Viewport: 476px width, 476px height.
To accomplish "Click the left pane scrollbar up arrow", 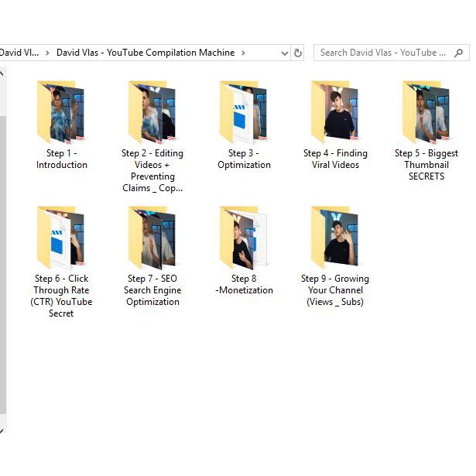I will click(2, 74).
